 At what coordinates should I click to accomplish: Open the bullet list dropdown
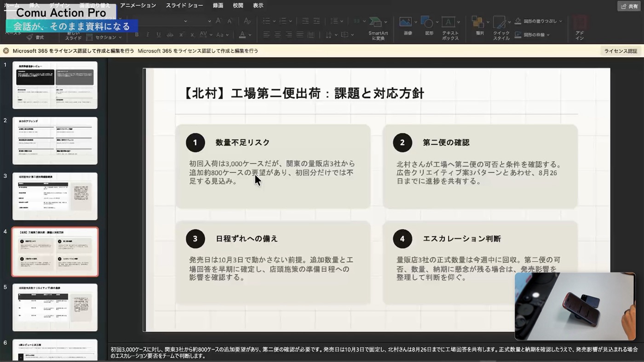(x=275, y=21)
